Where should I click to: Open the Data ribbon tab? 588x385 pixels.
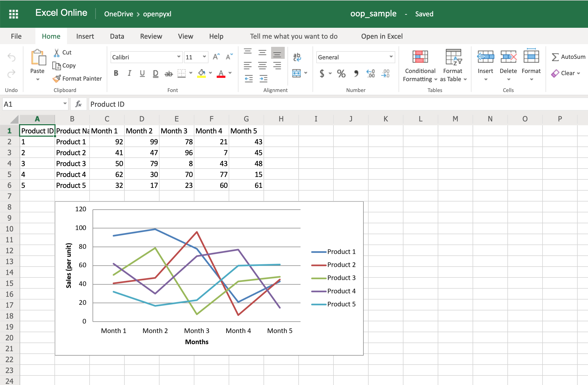pyautogui.click(x=117, y=36)
